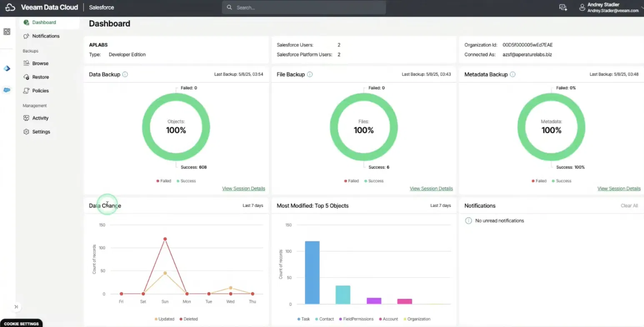Select the blue diamond product icon in the left rail
The image size is (644, 327).
coord(7,68)
